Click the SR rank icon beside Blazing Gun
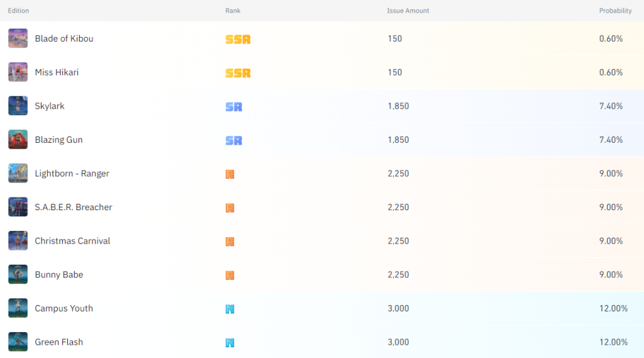Image resolution: width=644 pixels, height=358 pixels. (x=234, y=140)
